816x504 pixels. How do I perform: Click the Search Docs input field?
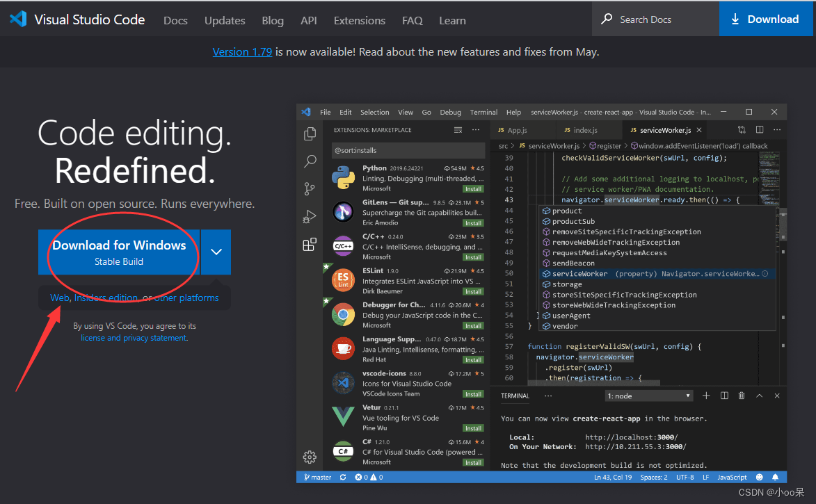pos(656,19)
